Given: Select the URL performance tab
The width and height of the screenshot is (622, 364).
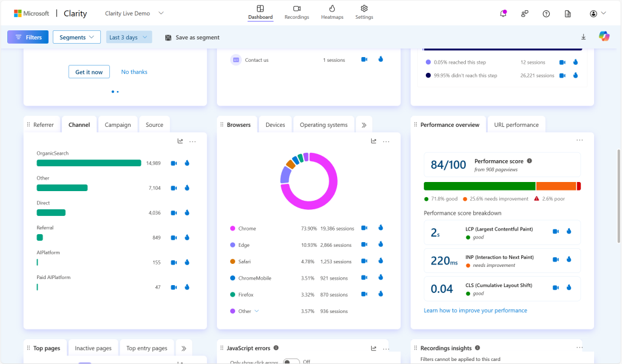Looking at the screenshot, I should coord(516,125).
